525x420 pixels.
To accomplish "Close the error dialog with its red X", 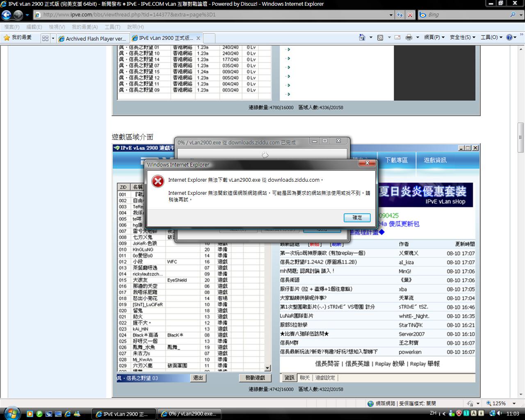I will 367,163.
